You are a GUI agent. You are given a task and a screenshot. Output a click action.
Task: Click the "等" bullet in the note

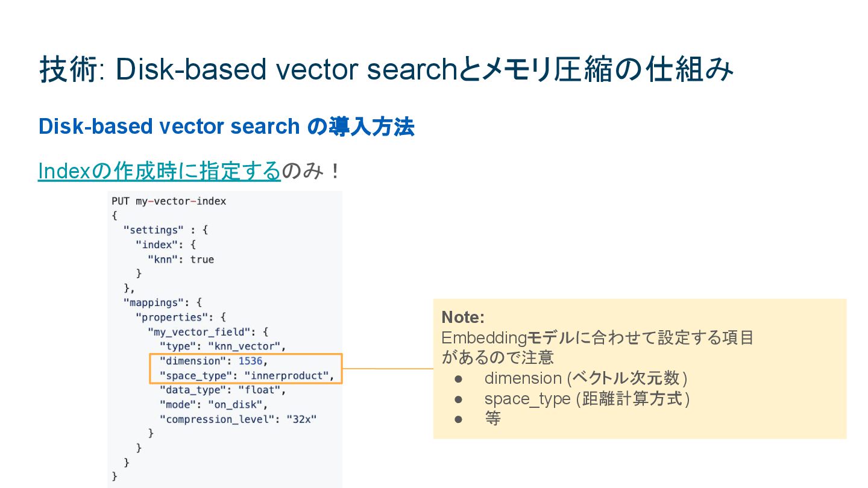click(492, 419)
